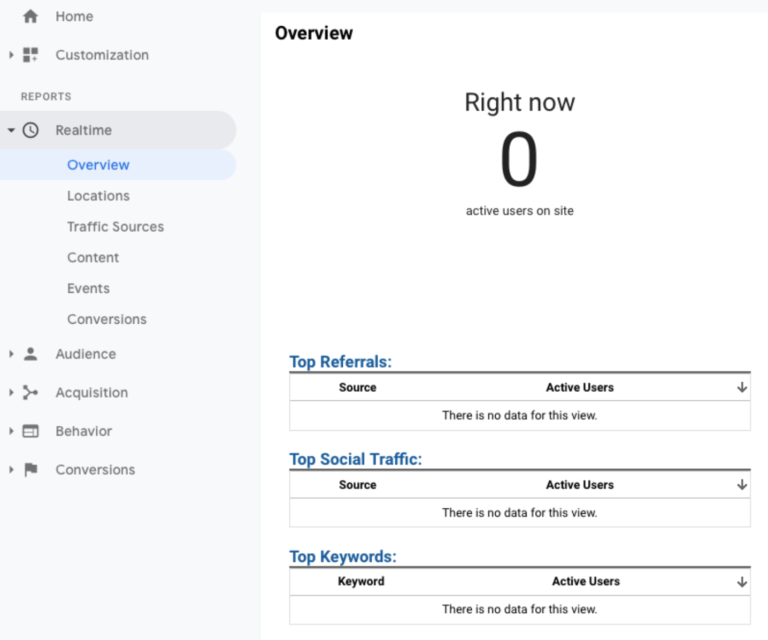The image size is (768, 640).
Task: Expand the Audience section arrow
Action: coord(11,354)
